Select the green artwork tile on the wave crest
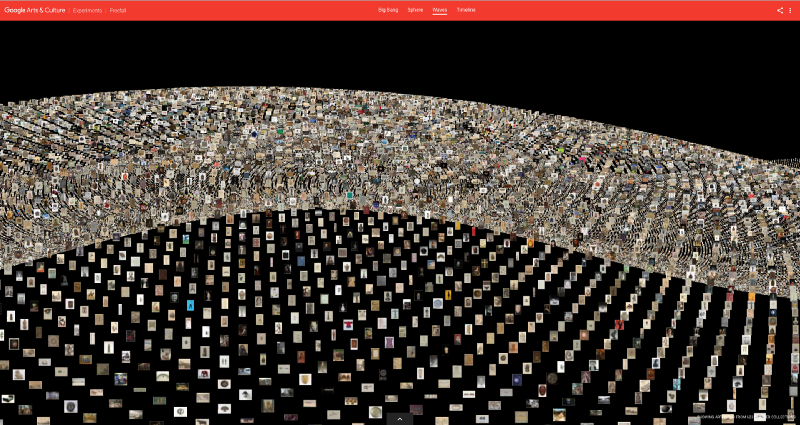Viewport: 800px width, 425px height. [x=560, y=152]
